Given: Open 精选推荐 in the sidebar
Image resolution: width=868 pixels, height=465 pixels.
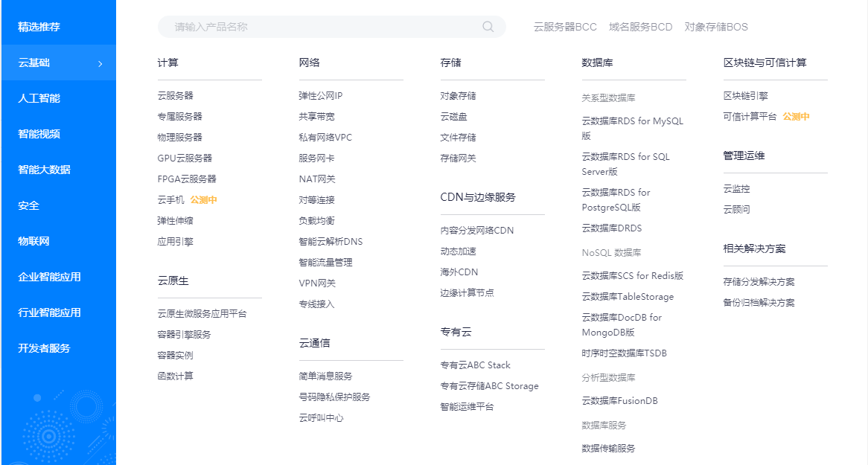Looking at the screenshot, I should pyautogui.click(x=39, y=27).
